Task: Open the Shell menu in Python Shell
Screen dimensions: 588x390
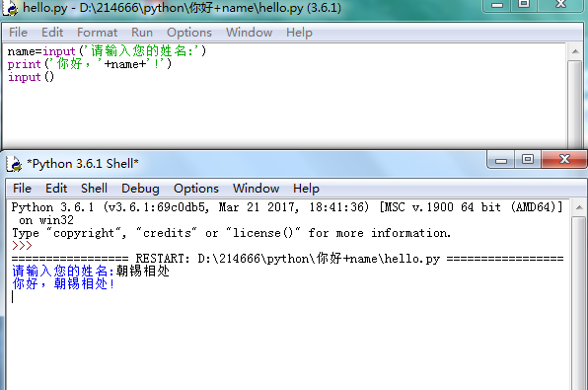Action: (x=94, y=188)
